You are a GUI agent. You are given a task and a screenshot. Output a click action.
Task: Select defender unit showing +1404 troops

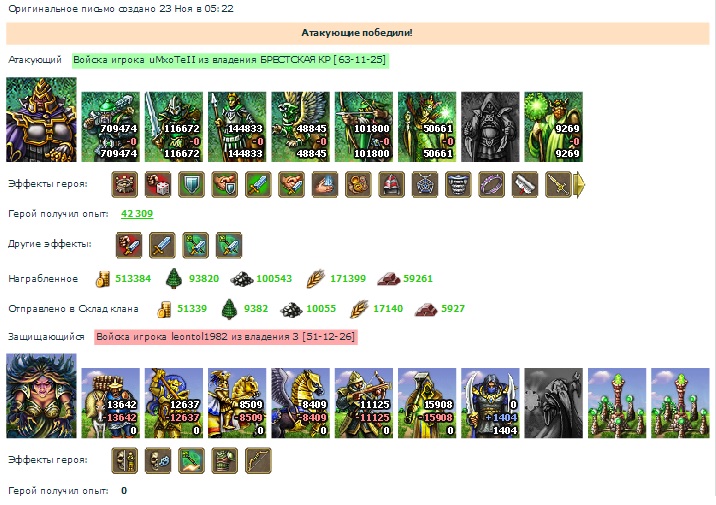490,403
